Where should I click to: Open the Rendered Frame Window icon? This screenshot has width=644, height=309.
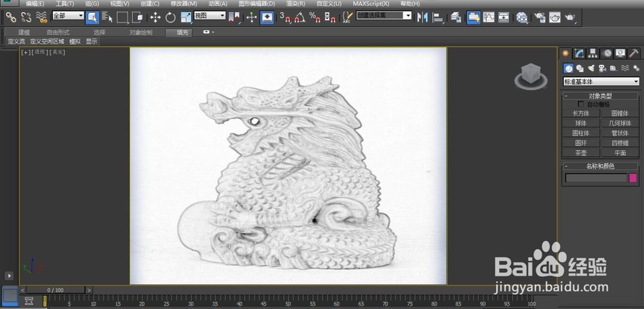[555, 17]
